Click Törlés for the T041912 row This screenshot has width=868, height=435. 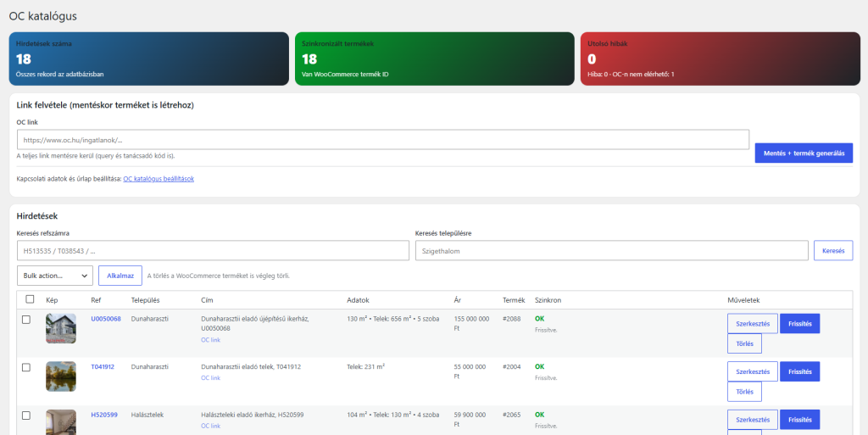pos(744,392)
